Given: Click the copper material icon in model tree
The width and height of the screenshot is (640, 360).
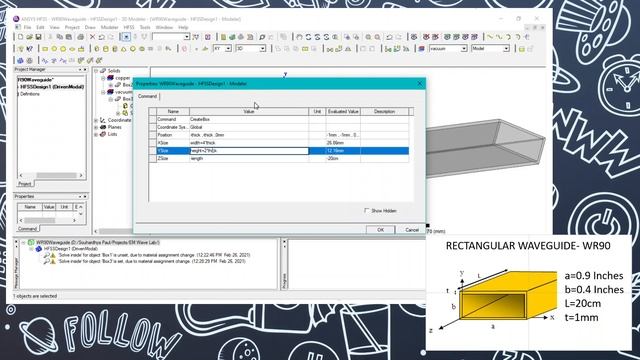Looking at the screenshot, I should 110,78.
